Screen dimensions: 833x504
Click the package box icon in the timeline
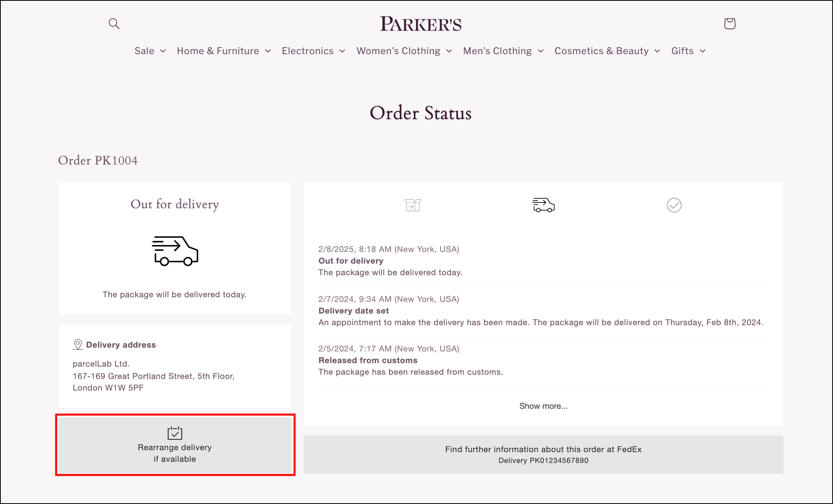click(x=413, y=205)
